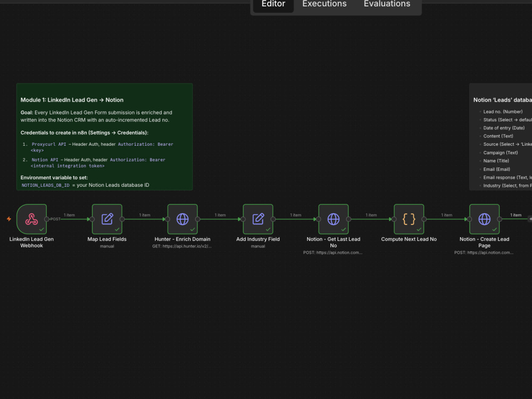
Task: Click the output connector of Map Lead Fields
Action: 122,219
